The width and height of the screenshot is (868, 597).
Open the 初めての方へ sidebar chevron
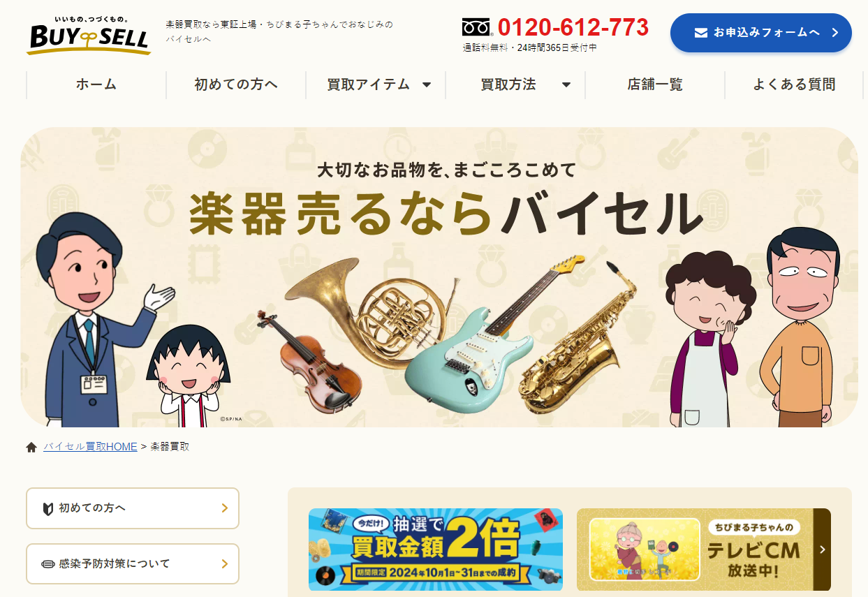tap(224, 508)
